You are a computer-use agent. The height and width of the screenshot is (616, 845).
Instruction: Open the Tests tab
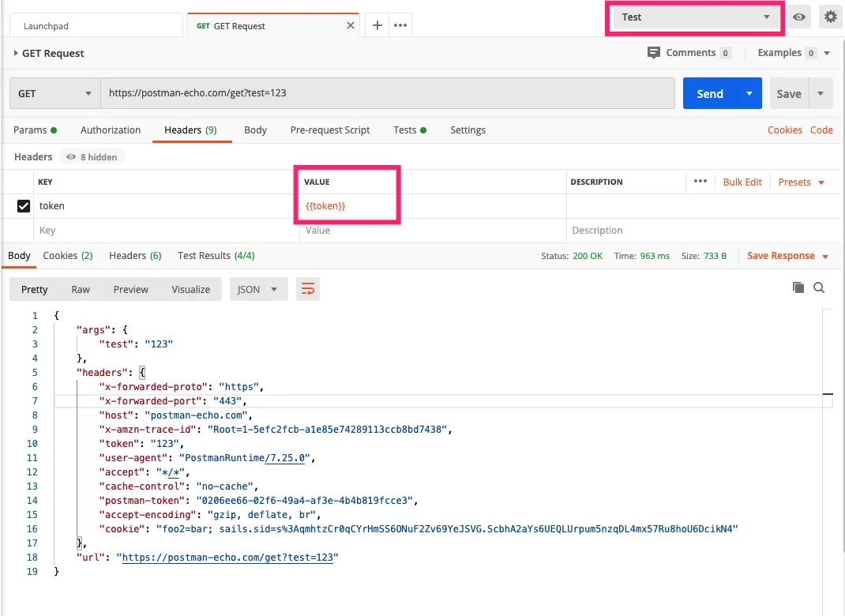[x=410, y=130]
